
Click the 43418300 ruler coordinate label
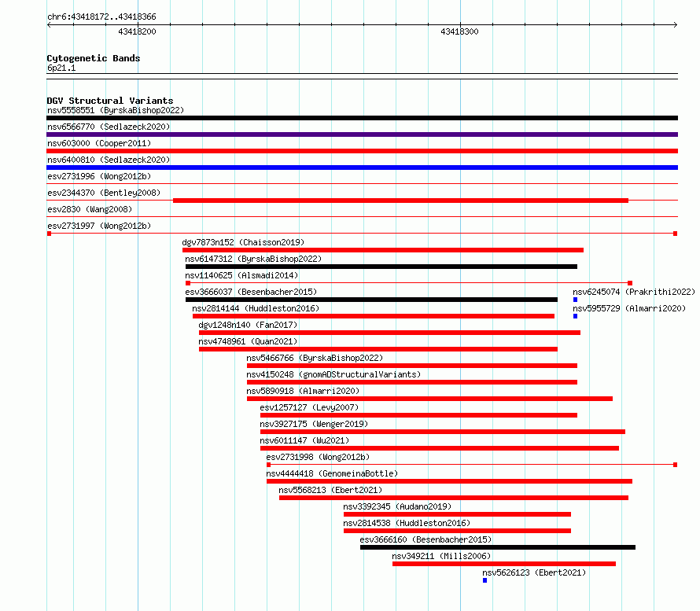coord(459,31)
